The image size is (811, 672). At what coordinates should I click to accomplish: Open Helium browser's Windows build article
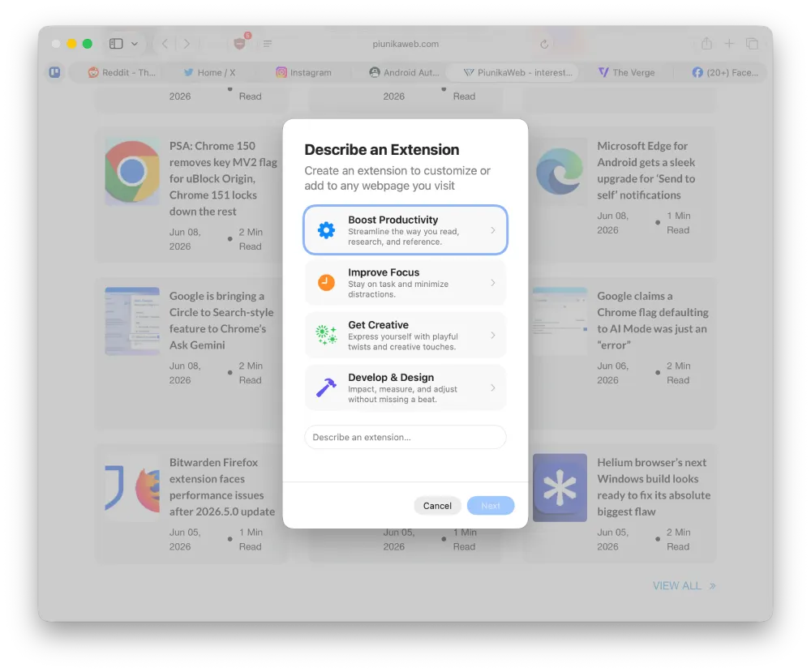click(654, 487)
